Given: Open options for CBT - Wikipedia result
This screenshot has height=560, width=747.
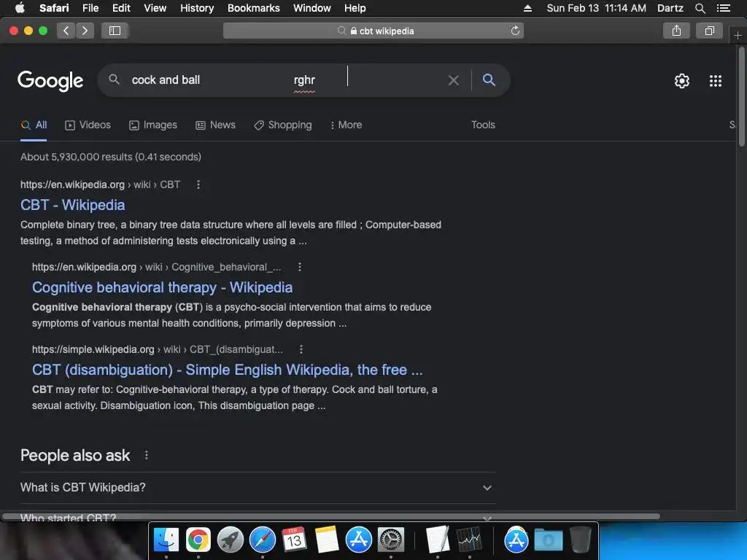Looking at the screenshot, I should [198, 184].
